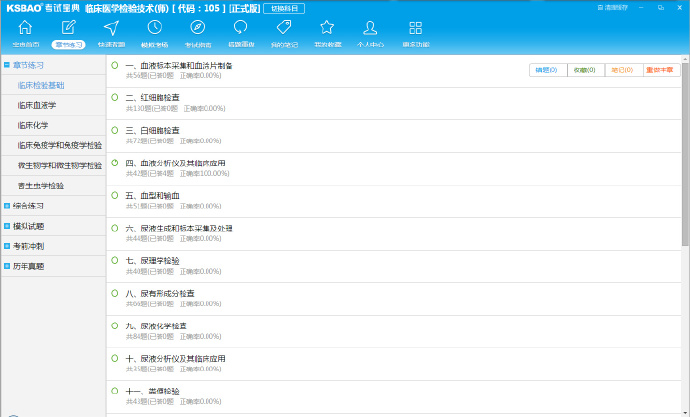690x417 pixels.
Task: Click green circle beside 六、尿液生成和标本采集及处理
Action: [x=115, y=228]
